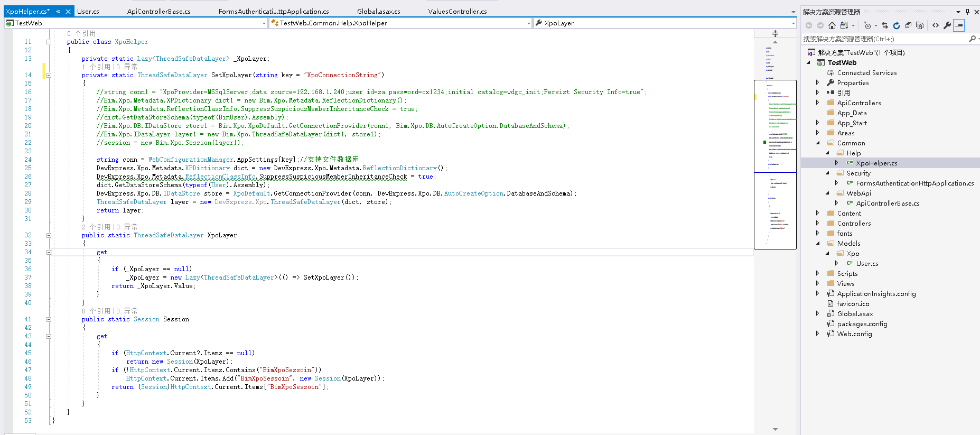Open Web.config from Solution Explorer

click(854, 334)
